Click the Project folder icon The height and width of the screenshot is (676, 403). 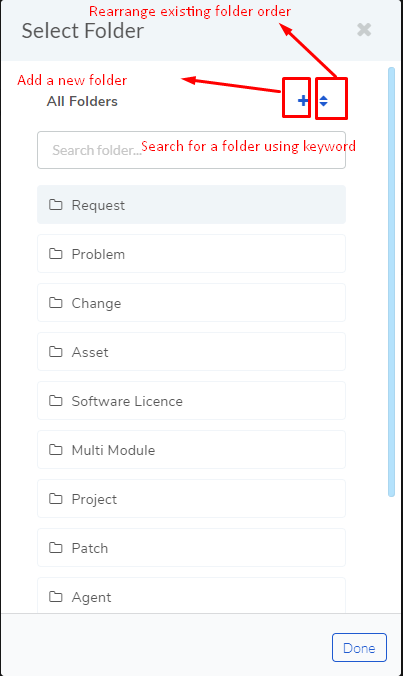[x=56, y=498]
